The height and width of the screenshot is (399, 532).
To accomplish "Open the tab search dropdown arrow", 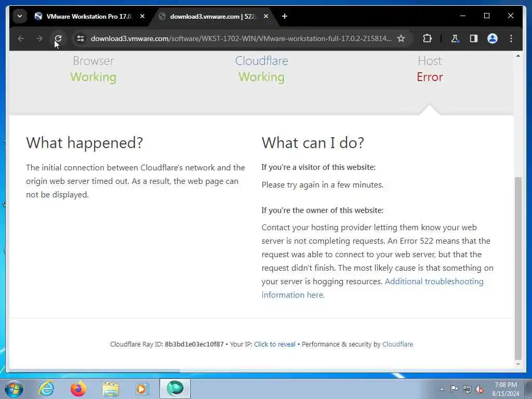I will [20, 16].
